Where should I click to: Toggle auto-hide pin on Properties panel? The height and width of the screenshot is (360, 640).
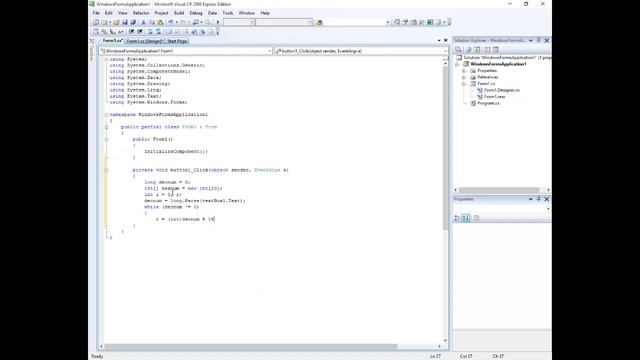point(538,199)
